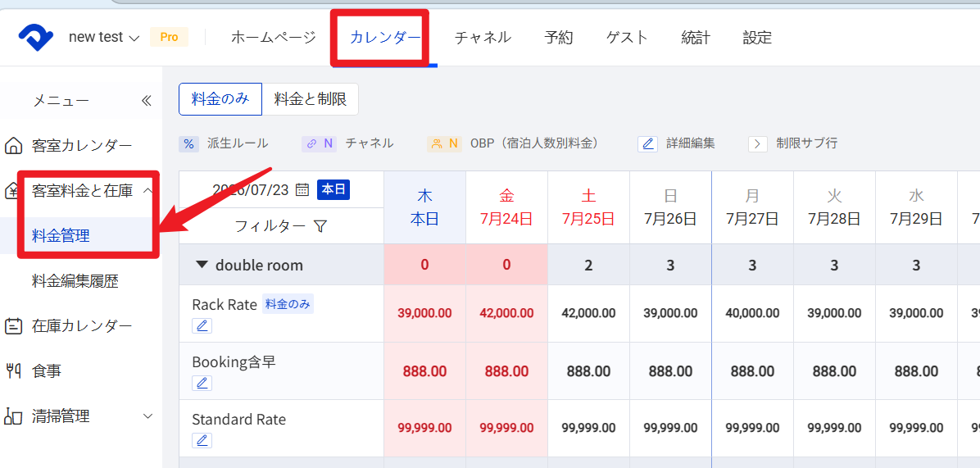The width and height of the screenshot is (980, 468).
Task: Click the Rack Rate row name
Action: (x=225, y=304)
